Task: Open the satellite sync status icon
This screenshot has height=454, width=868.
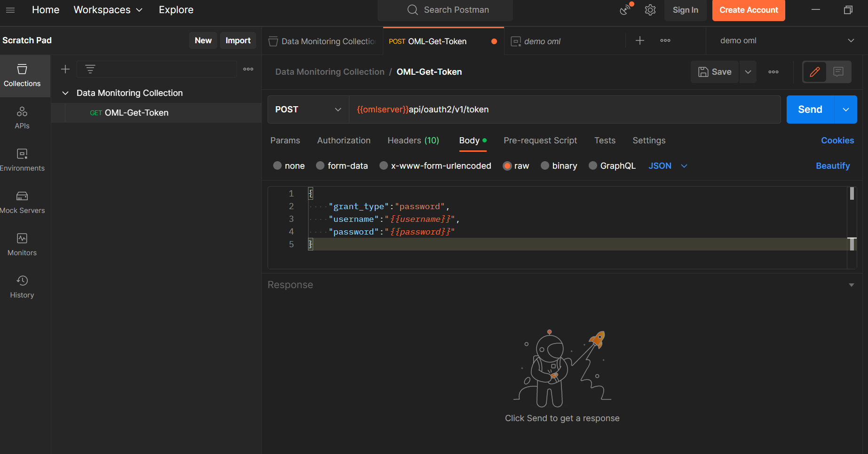Action: pos(626,9)
